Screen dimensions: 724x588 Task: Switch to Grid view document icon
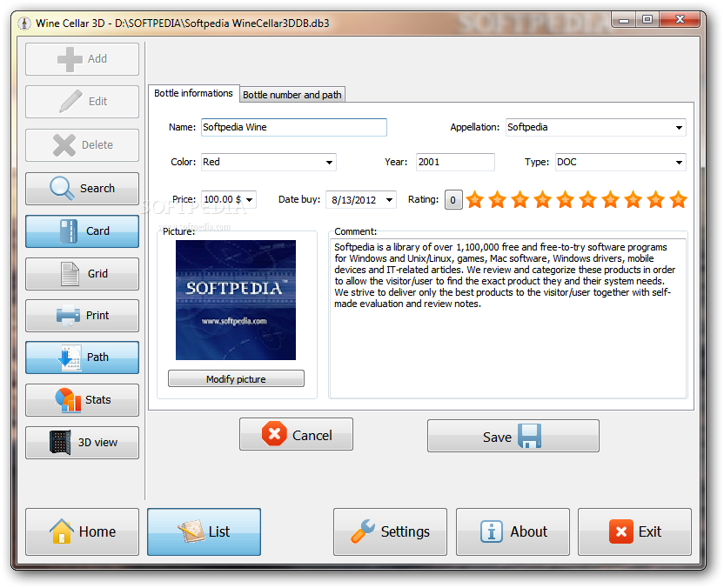pos(70,274)
